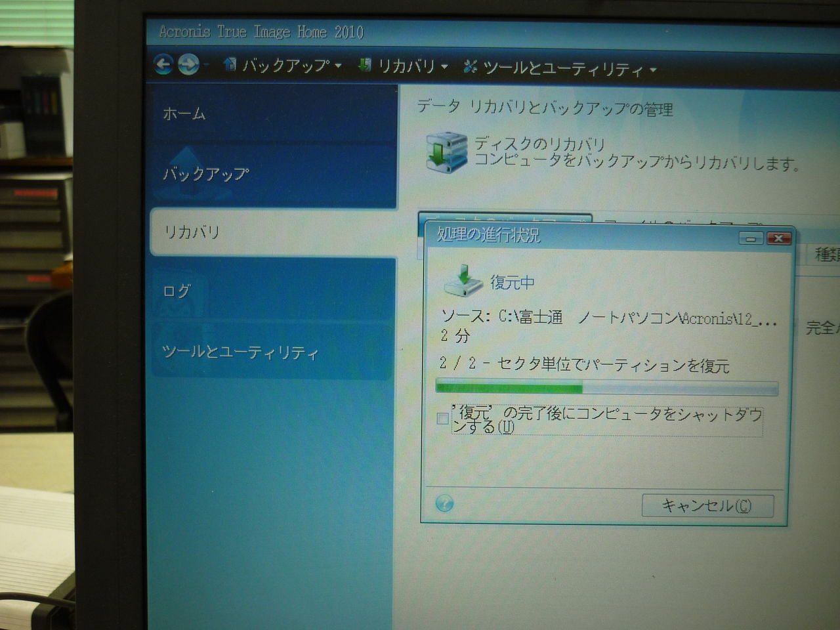This screenshot has height=630, width=840.
Task: Click the ツールとユーティリティ toolbar wrench icon
Action: tap(470, 66)
